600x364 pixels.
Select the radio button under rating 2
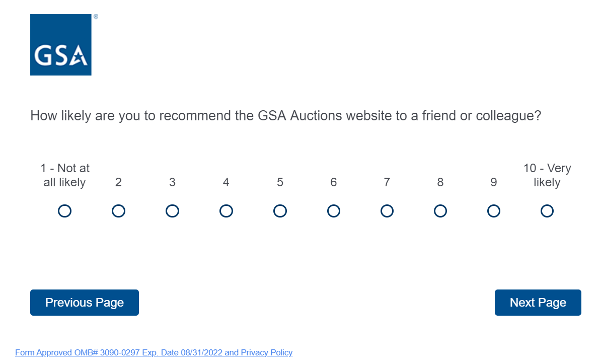(118, 211)
